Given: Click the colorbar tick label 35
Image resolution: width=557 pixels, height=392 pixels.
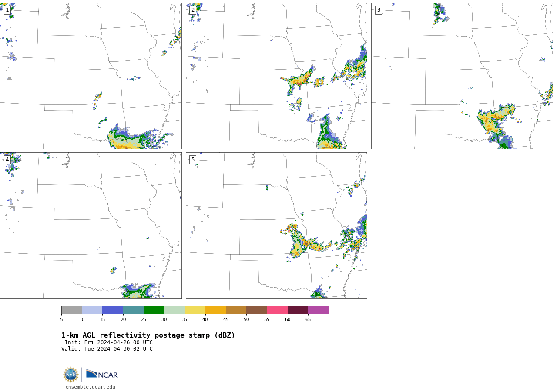Looking at the screenshot, I should point(185,320).
